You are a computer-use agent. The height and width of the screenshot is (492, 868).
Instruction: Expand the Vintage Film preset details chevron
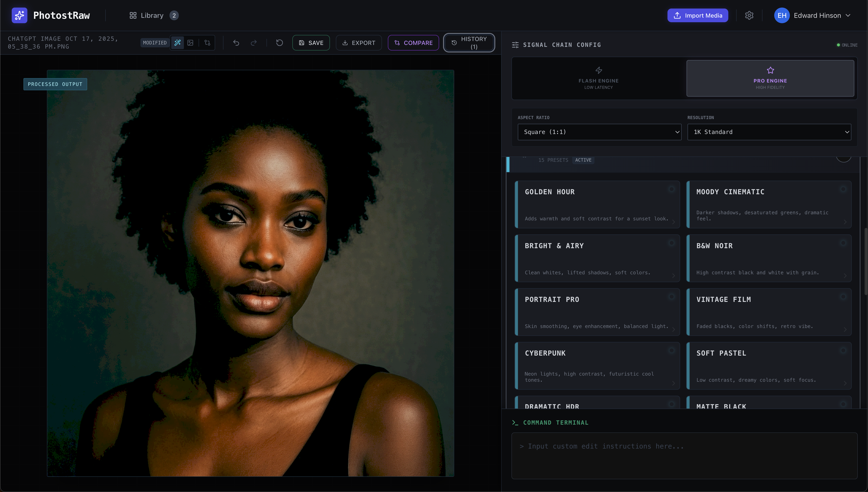845,330
